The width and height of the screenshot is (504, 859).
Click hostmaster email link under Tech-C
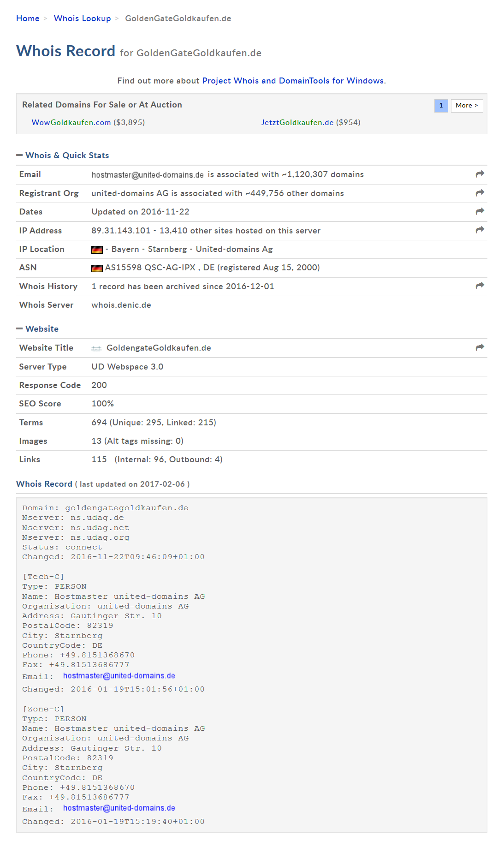pyautogui.click(x=119, y=676)
